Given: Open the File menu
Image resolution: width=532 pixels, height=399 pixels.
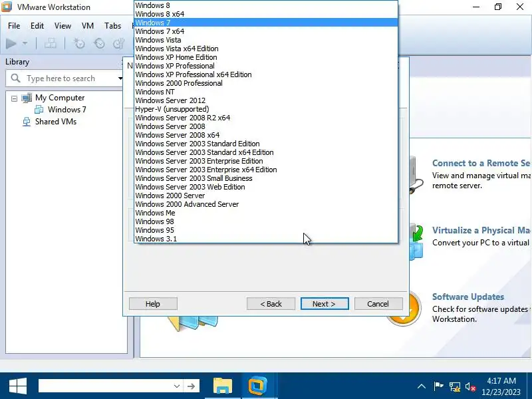Looking at the screenshot, I should coord(14,26).
